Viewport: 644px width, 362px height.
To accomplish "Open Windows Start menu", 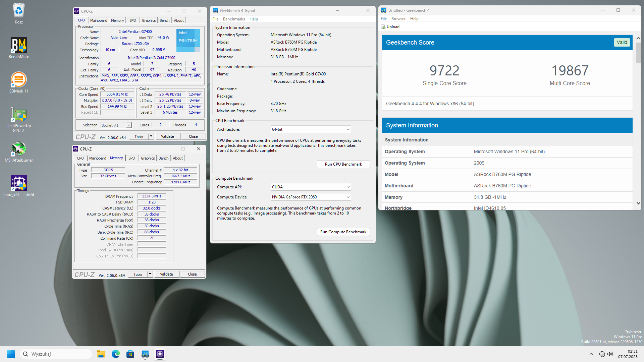I will [x=11, y=354].
